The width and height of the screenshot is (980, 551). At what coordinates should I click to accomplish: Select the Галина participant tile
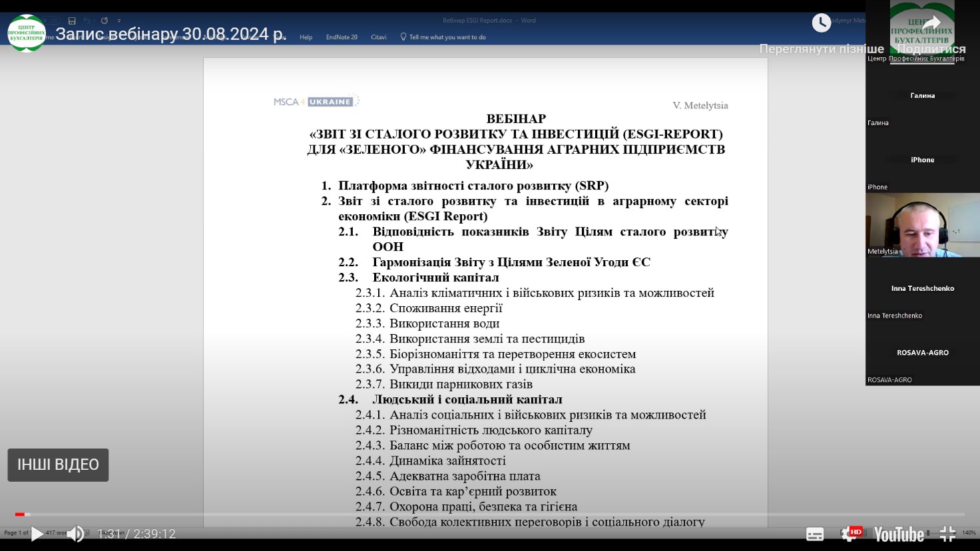(x=923, y=96)
